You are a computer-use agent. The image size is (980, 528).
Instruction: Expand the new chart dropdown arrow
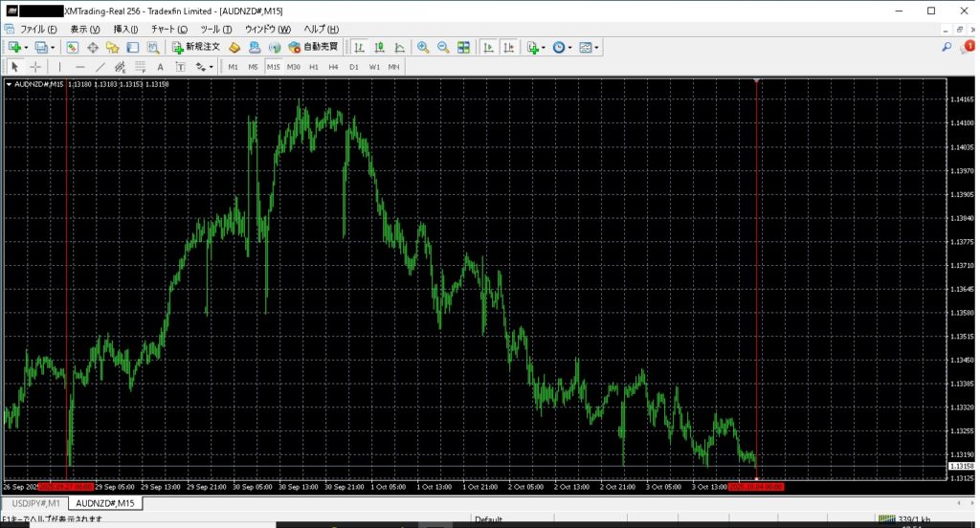26,47
